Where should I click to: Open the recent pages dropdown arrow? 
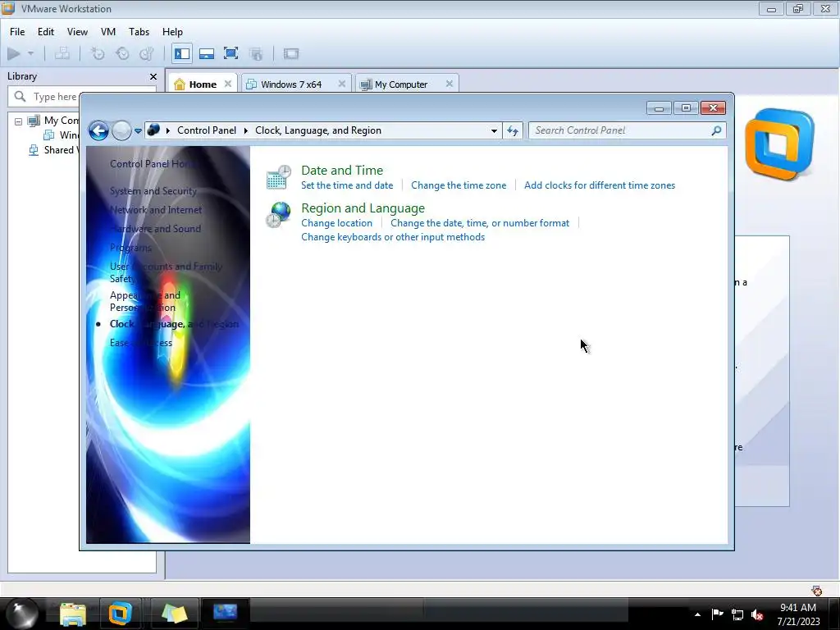point(138,130)
